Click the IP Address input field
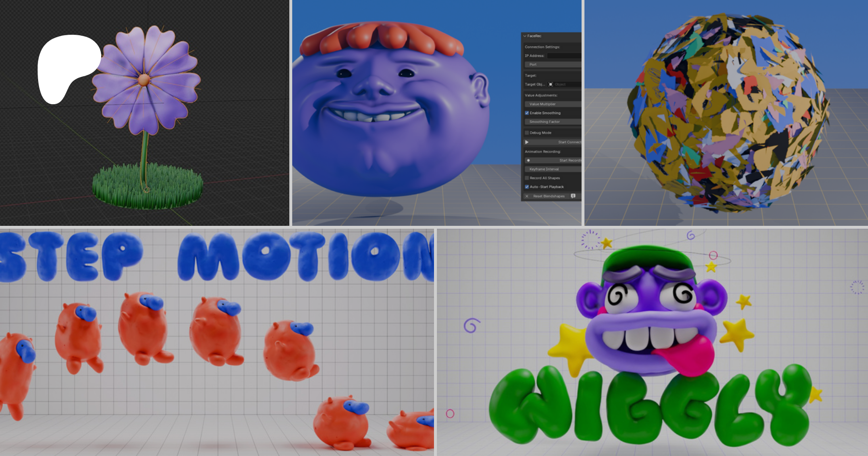The height and width of the screenshot is (456, 868). tap(563, 56)
